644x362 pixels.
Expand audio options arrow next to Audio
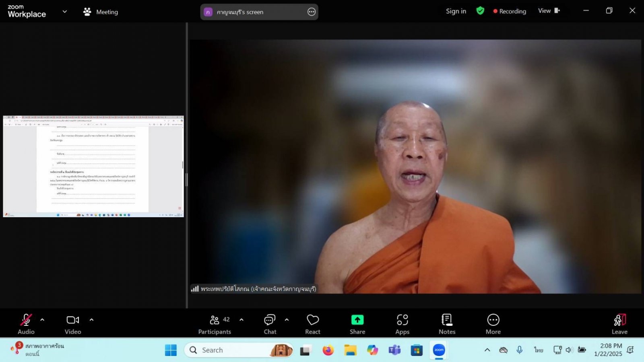[x=42, y=320]
